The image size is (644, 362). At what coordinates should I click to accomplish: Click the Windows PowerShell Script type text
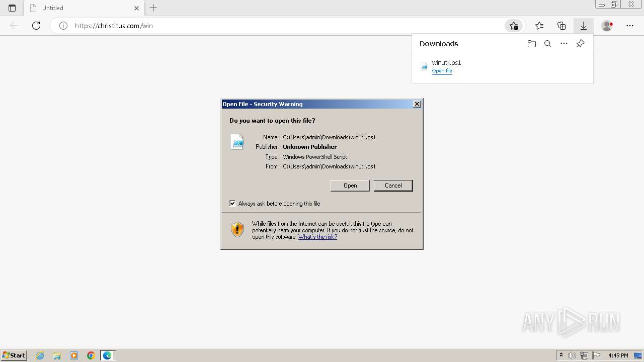click(315, 157)
